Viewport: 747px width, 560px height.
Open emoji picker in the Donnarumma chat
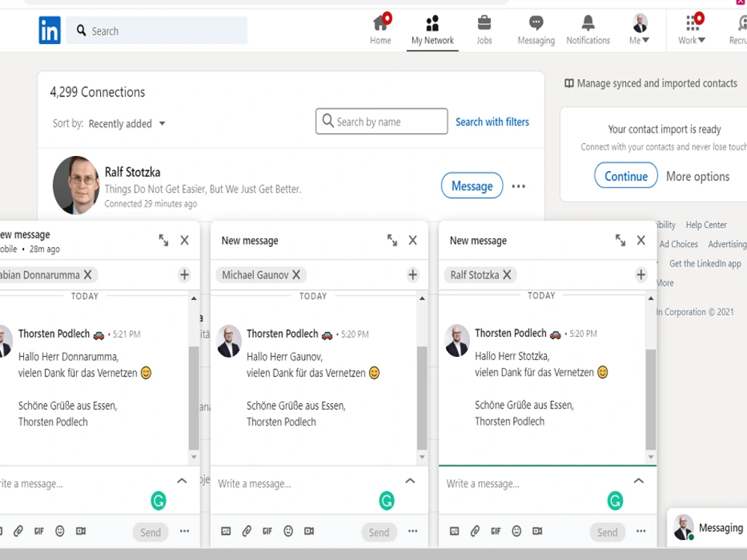[60, 531]
